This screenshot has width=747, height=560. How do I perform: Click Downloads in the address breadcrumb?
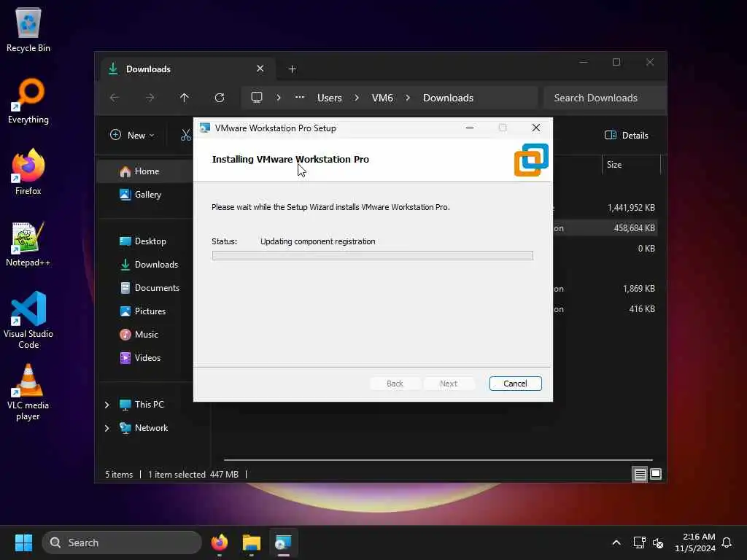click(x=449, y=98)
